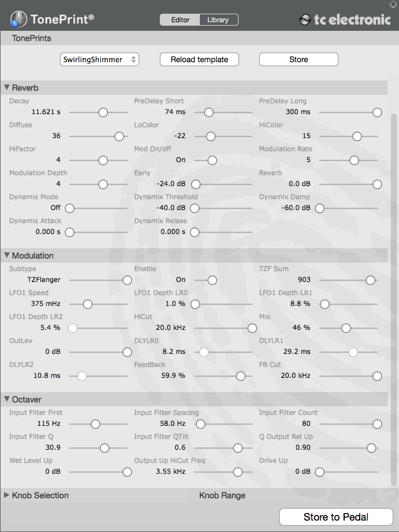Collapse the Octaver section
Screen dimensions: 399x532
[x=7, y=400]
